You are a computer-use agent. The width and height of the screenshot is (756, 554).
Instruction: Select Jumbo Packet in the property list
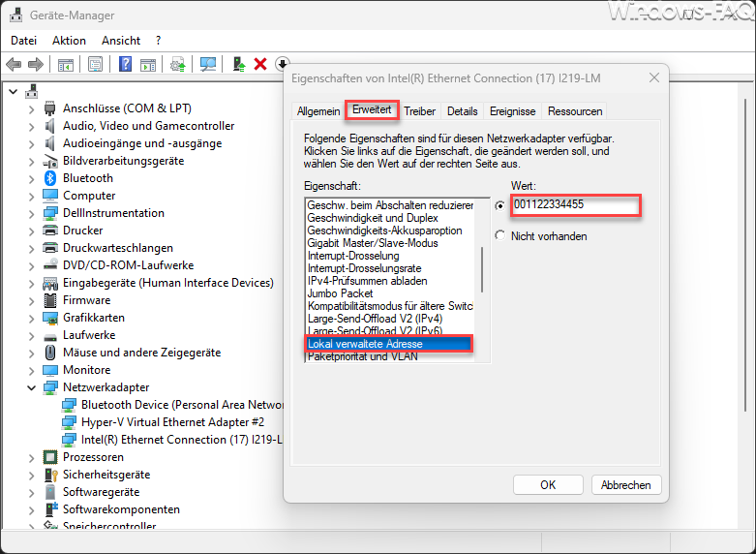(x=341, y=293)
